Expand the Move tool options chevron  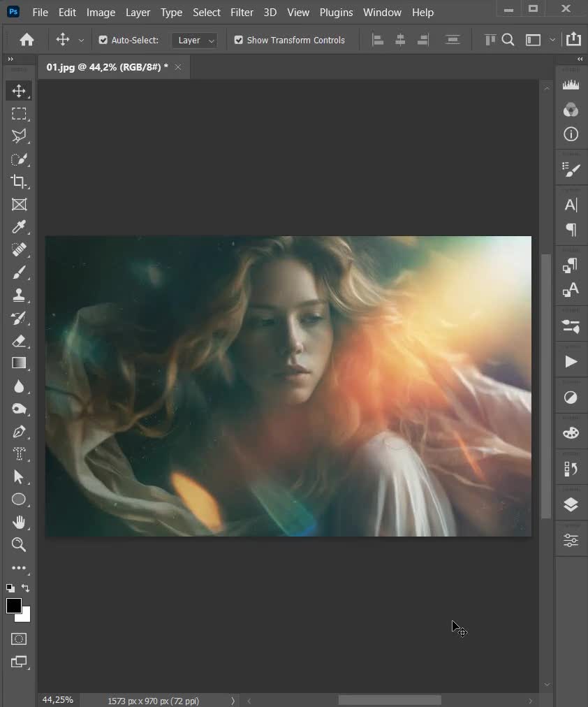[80, 40]
